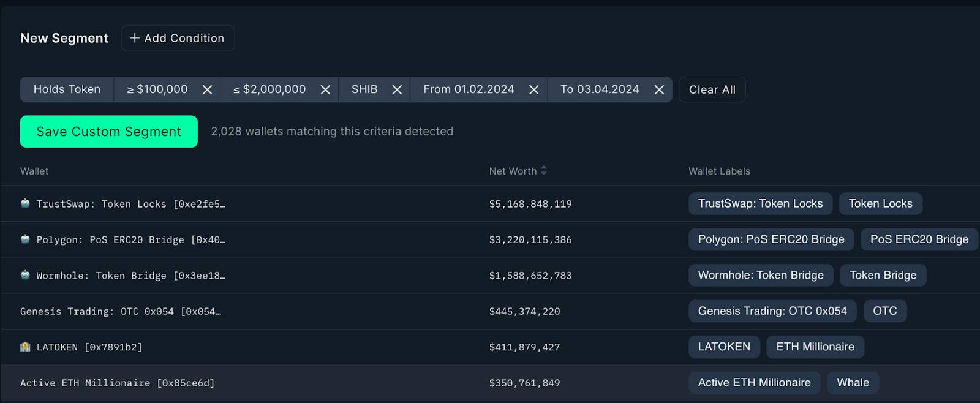Viewport: 980px width, 403px height.
Task: Click the Wallet column header
Action: 34,171
